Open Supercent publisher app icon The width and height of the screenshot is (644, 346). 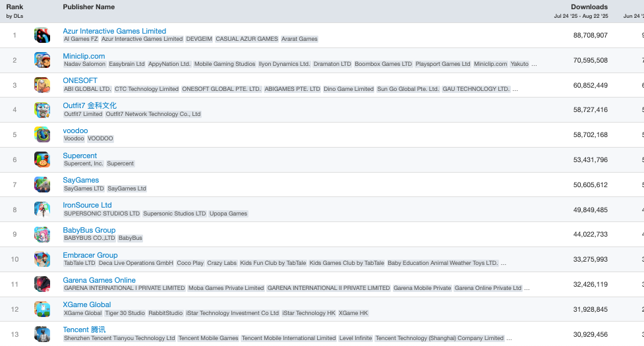click(x=42, y=159)
